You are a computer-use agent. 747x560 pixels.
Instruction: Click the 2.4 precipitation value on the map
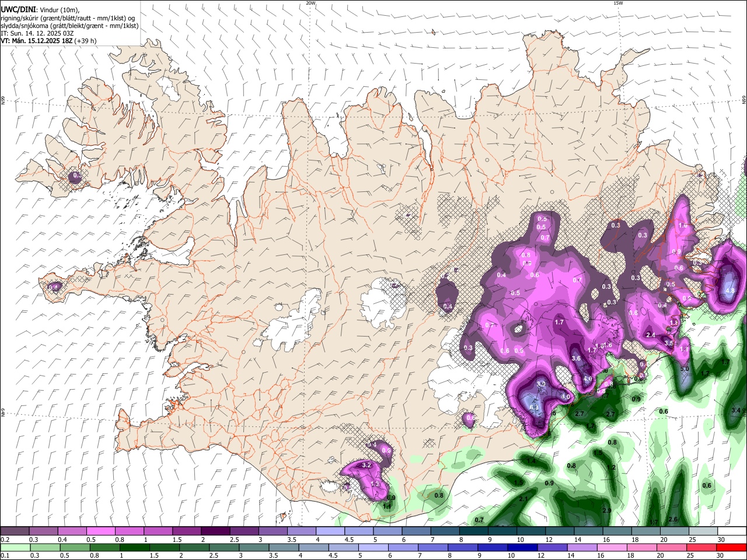[x=651, y=334]
